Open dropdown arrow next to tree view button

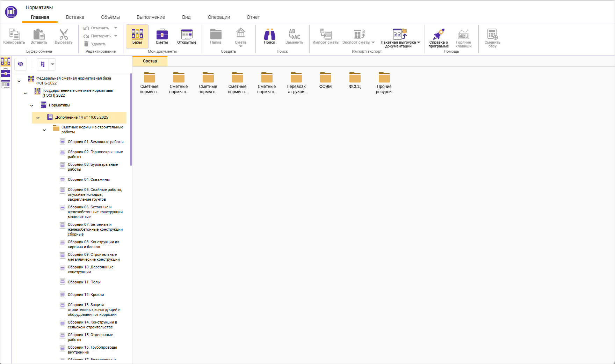point(52,64)
